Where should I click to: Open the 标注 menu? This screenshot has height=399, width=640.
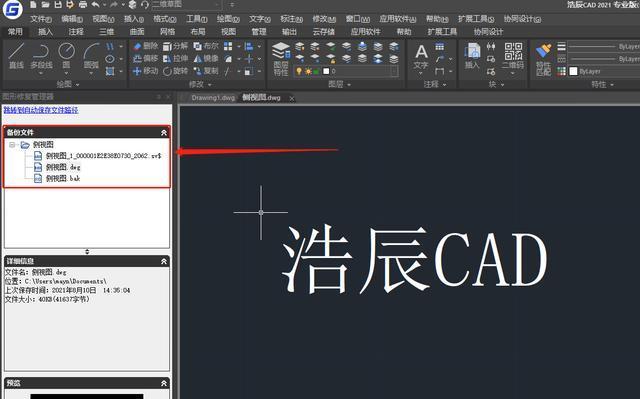[291, 19]
